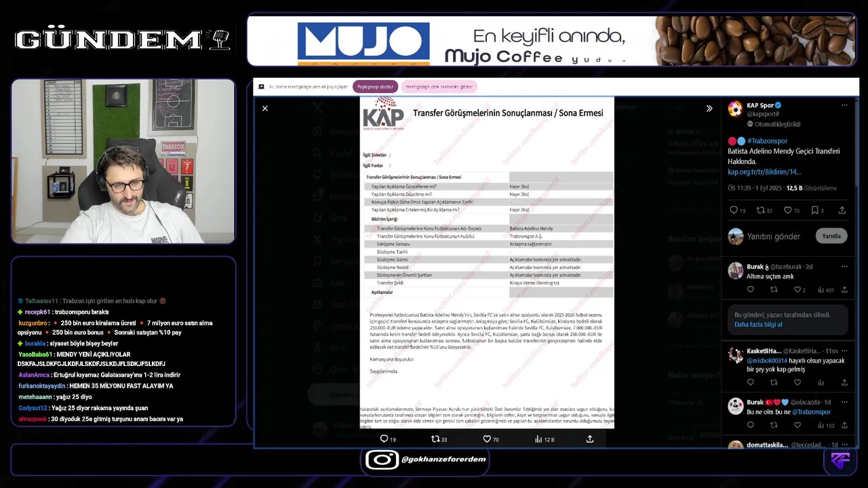This screenshot has width=868, height=488.
Task: Share icon under the image viewer
Action: (x=590, y=439)
